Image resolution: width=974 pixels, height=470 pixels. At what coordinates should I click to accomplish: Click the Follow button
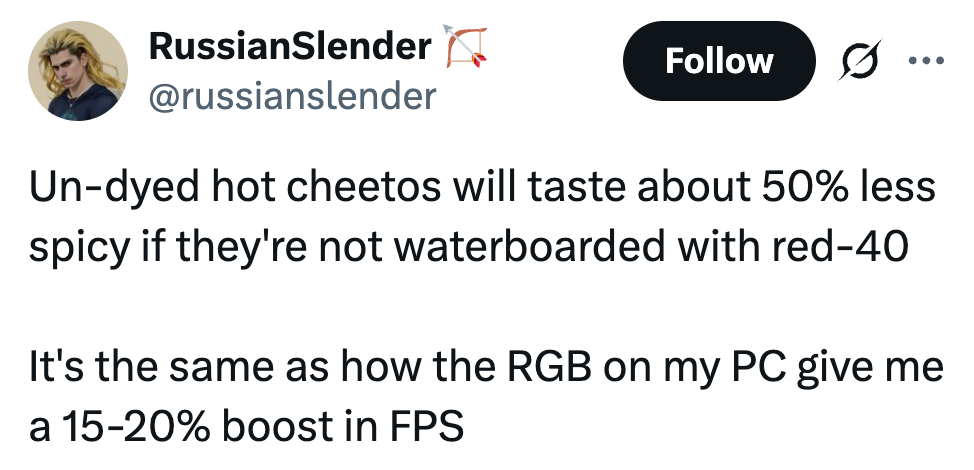click(718, 61)
